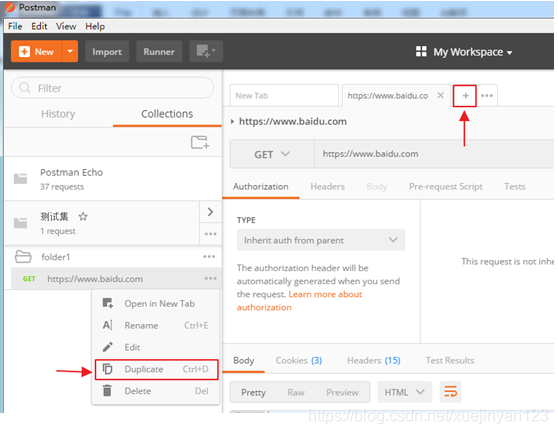The height and width of the screenshot is (434, 558).
Task: Click the workspace grid icon
Action: coord(421,52)
